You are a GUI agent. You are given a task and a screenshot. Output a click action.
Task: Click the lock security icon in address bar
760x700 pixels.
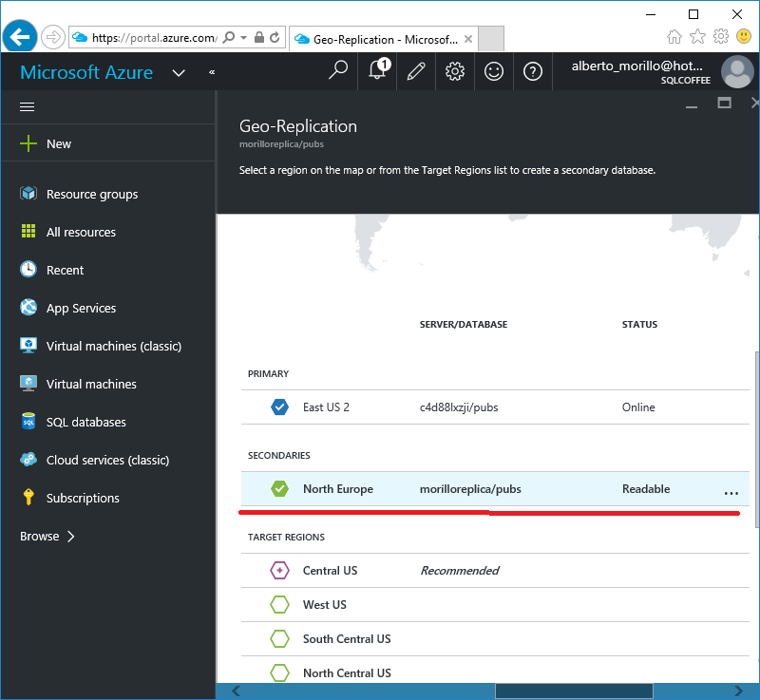[x=259, y=37]
